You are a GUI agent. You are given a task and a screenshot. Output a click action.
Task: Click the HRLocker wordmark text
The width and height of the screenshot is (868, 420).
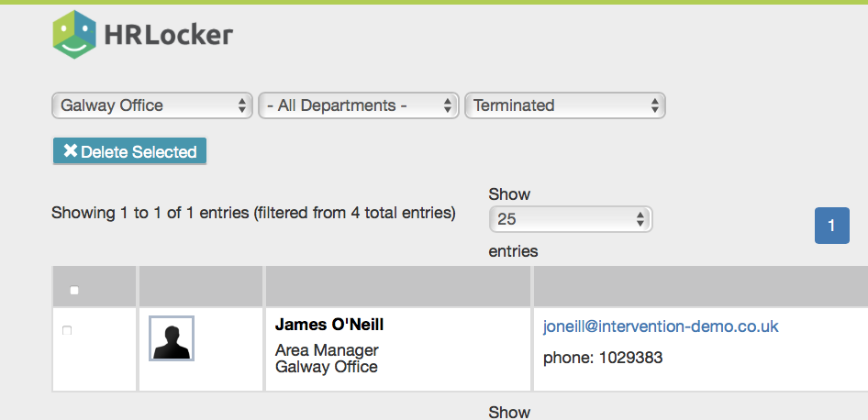coord(171,36)
